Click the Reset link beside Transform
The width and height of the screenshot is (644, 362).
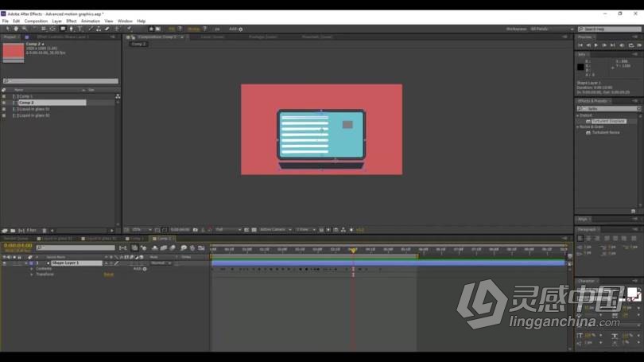point(108,274)
